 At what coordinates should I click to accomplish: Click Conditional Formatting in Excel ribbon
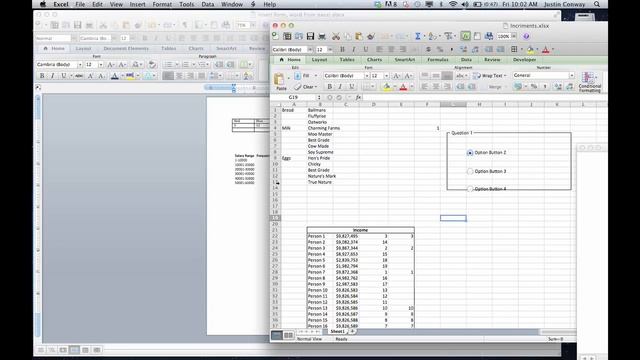coord(589,82)
